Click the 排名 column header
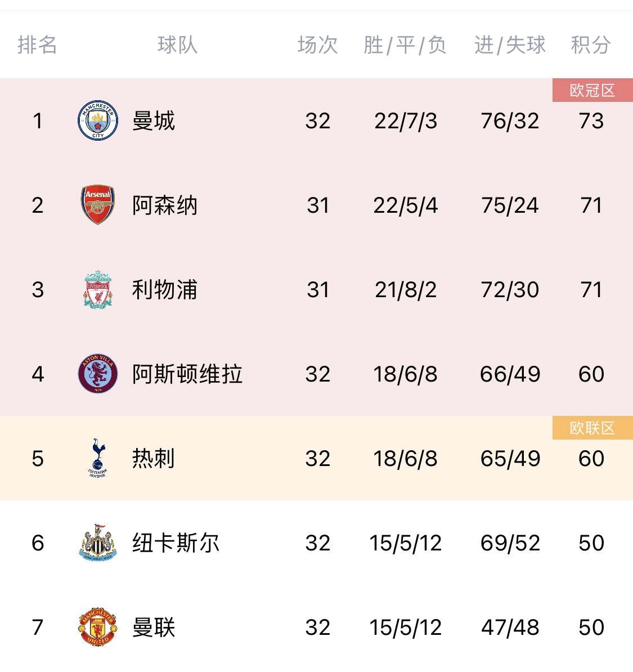Viewport: 633px width, 672px height. [x=37, y=45]
